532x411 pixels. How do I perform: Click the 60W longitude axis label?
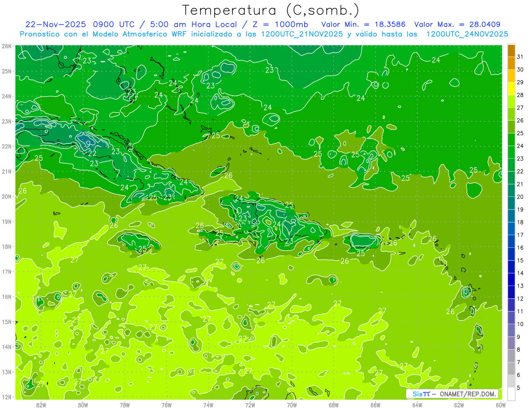501,404
